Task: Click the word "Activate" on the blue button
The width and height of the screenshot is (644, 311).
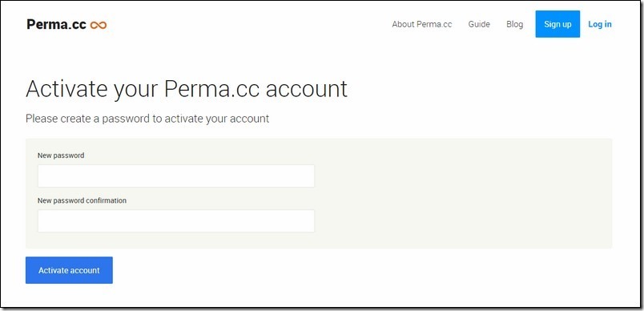Action: (53, 270)
